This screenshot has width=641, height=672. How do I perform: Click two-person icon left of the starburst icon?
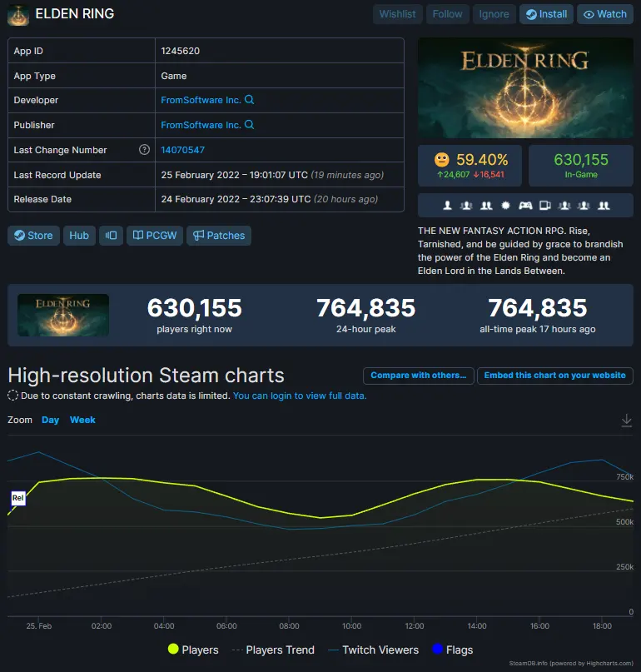(486, 206)
